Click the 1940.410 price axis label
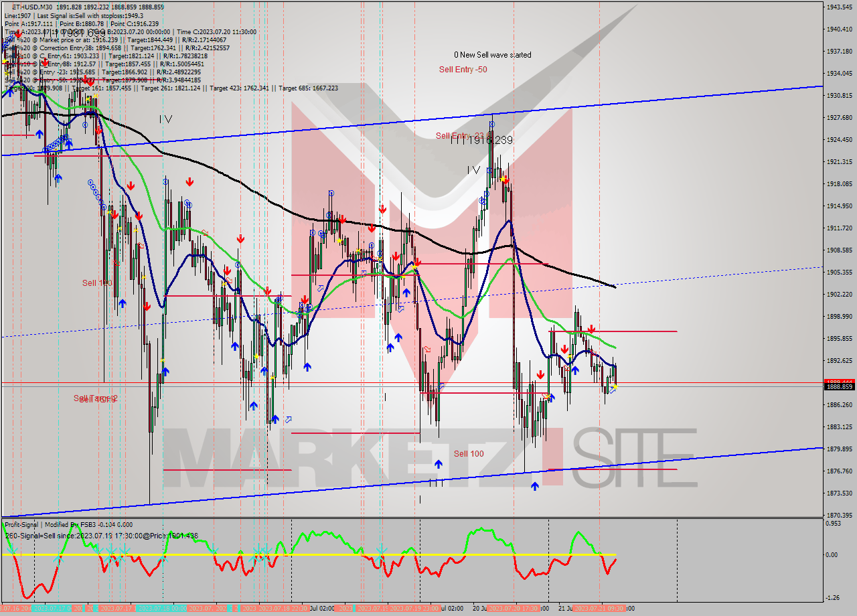 pos(839,29)
